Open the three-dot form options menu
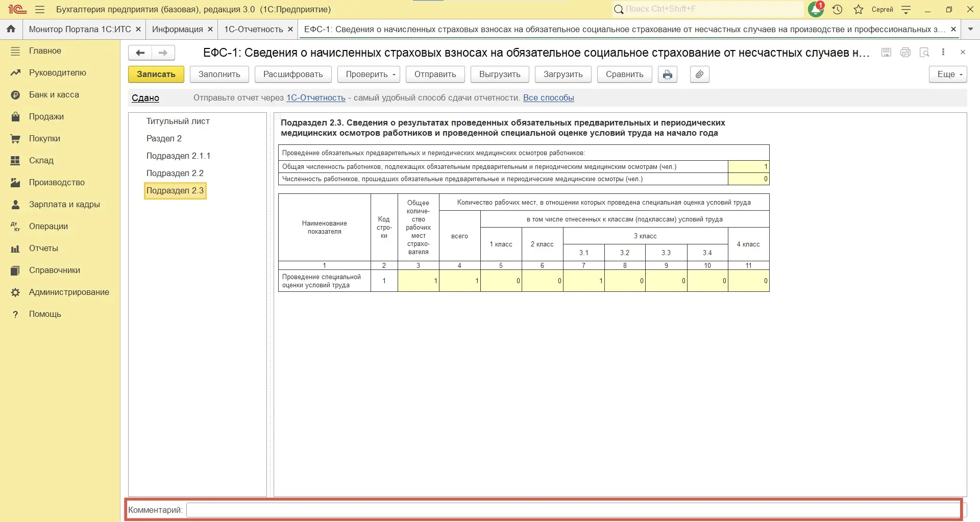 pyautogui.click(x=943, y=52)
